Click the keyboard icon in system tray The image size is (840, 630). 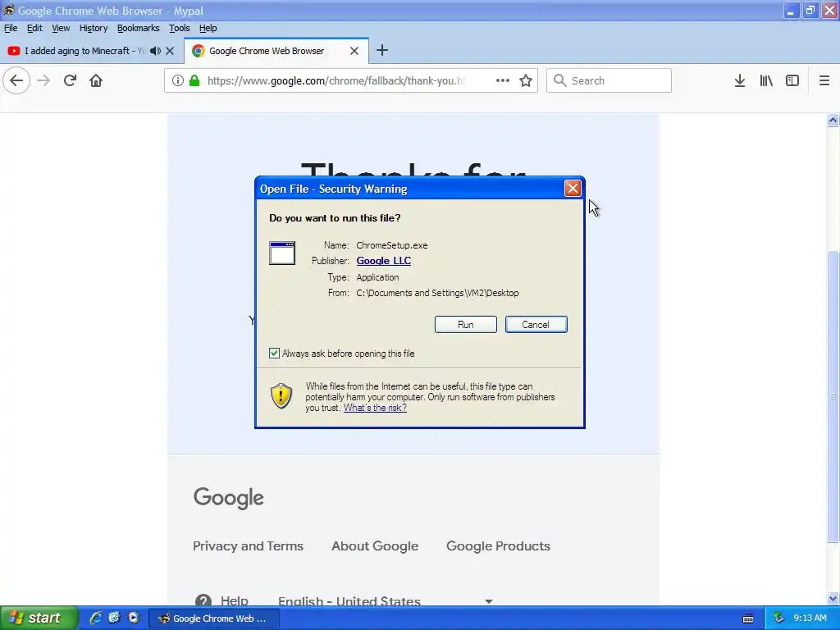[x=748, y=619]
